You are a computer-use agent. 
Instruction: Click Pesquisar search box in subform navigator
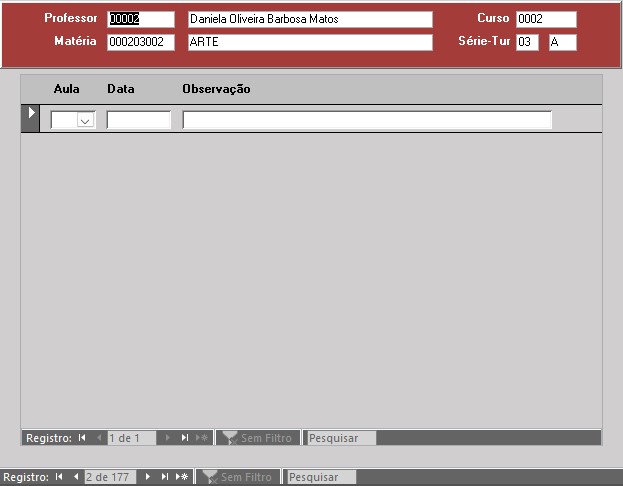tap(341, 438)
